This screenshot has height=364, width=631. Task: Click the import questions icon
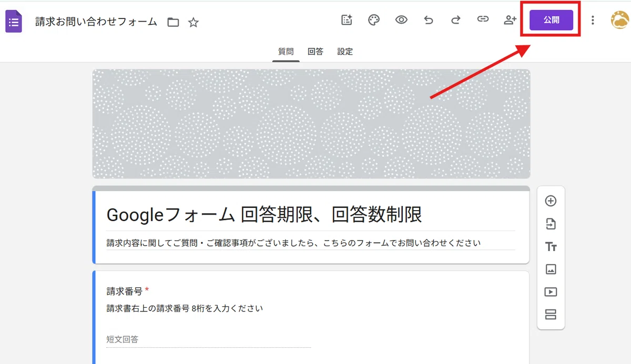coord(551,224)
